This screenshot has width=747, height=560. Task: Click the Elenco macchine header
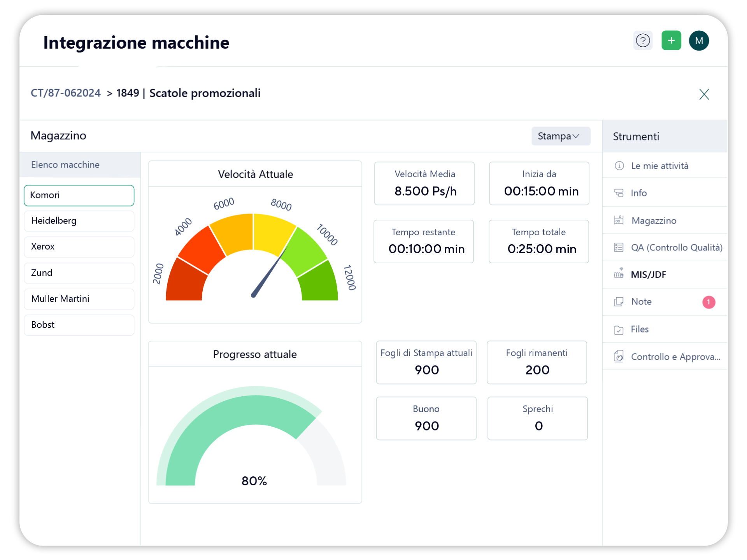(65, 165)
